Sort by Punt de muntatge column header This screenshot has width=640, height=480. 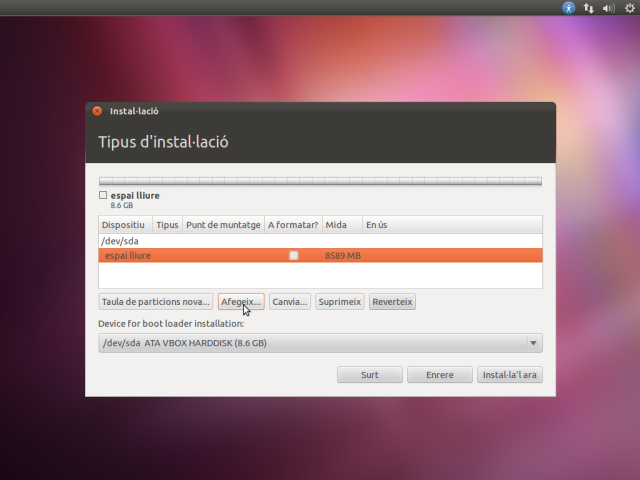click(x=223, y=225)
